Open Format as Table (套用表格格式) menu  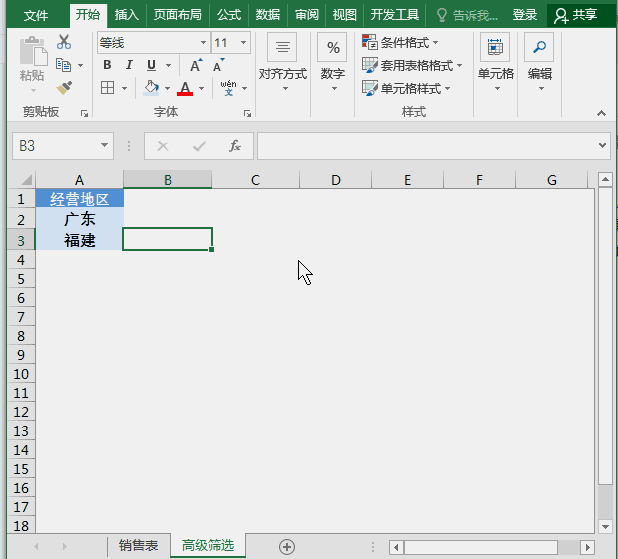click(x=412, y=65)
